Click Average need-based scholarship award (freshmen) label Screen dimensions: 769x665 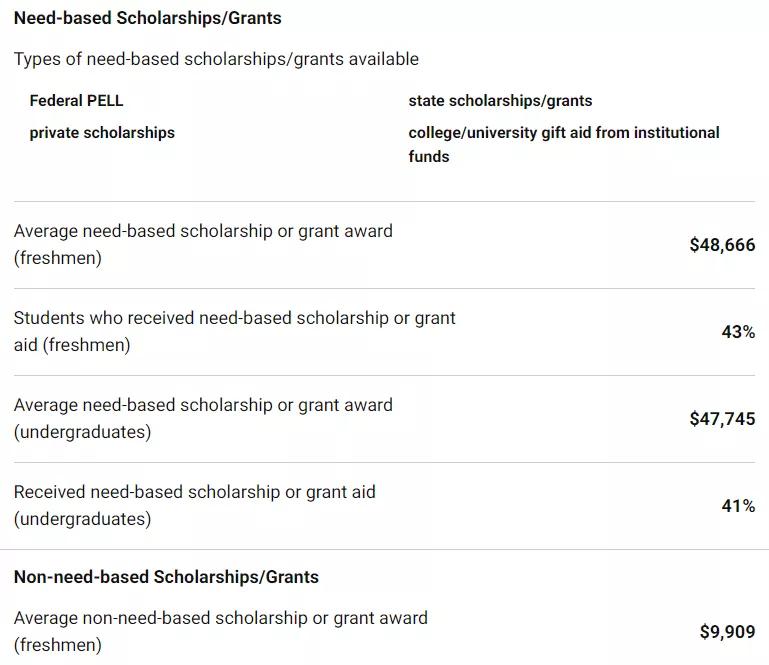click(x=203, y=244)
